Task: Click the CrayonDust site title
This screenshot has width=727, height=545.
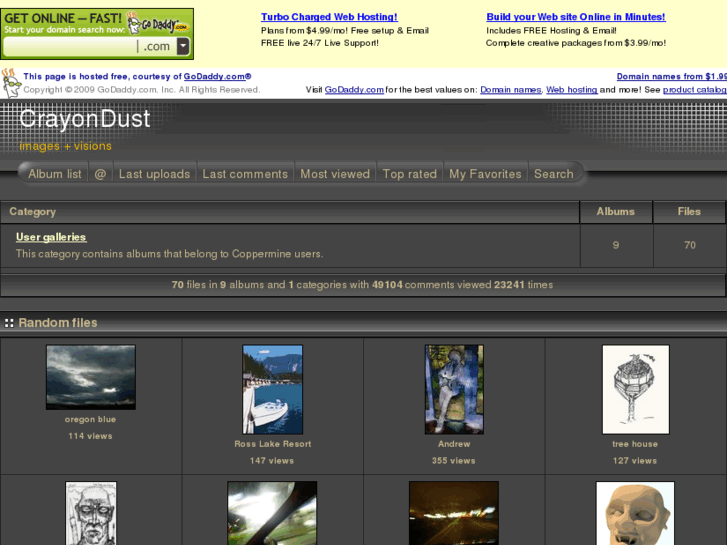Action: [85, 119]
